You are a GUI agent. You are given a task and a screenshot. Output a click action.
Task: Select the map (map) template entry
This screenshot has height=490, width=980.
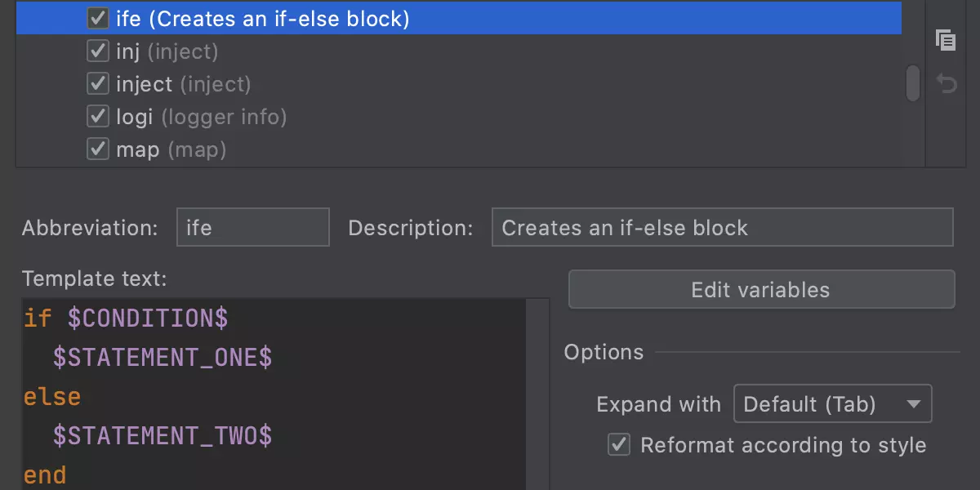pyautogui.click(x=459, y=149)
